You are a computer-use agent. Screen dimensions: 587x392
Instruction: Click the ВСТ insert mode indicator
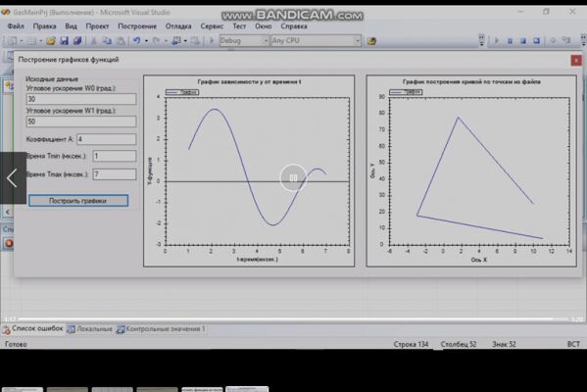pos(573,344)
